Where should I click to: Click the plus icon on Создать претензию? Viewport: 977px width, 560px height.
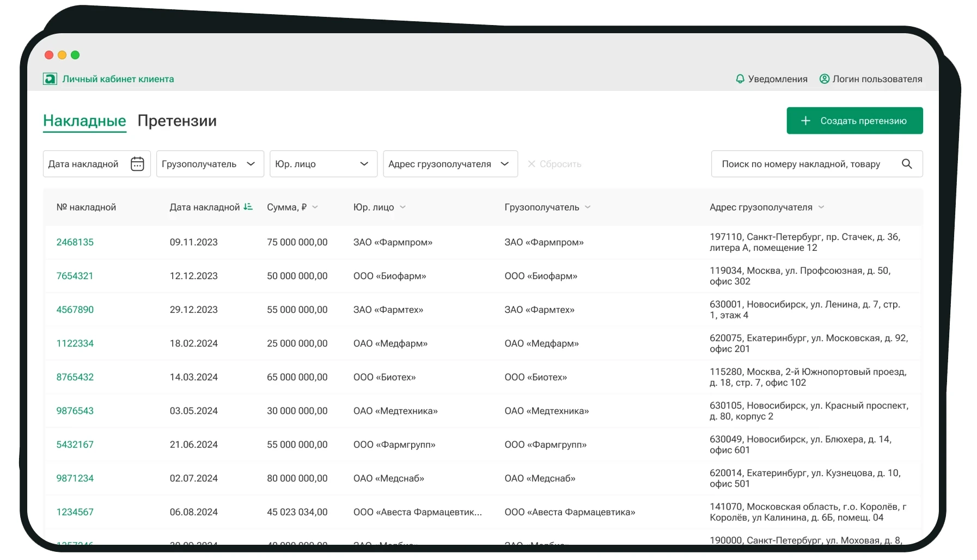tap(806, 121)
